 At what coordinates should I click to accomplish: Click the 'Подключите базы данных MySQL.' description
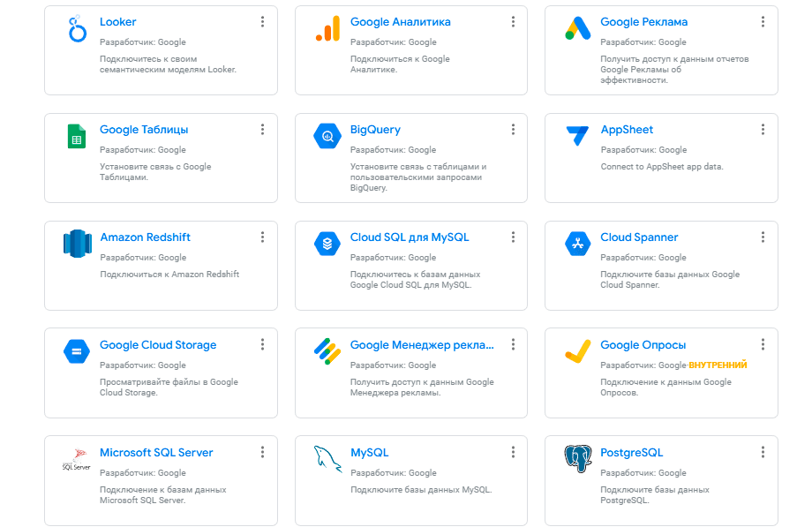(x=421, y=490)
